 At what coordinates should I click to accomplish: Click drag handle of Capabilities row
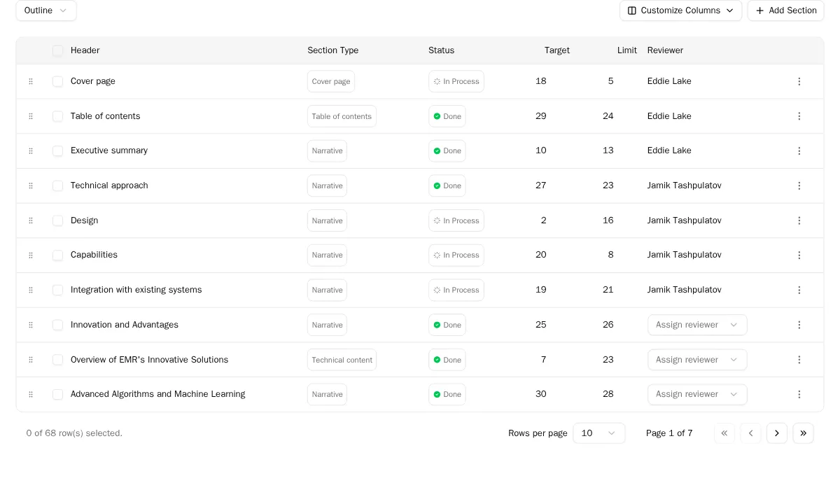tap(31, 255)
